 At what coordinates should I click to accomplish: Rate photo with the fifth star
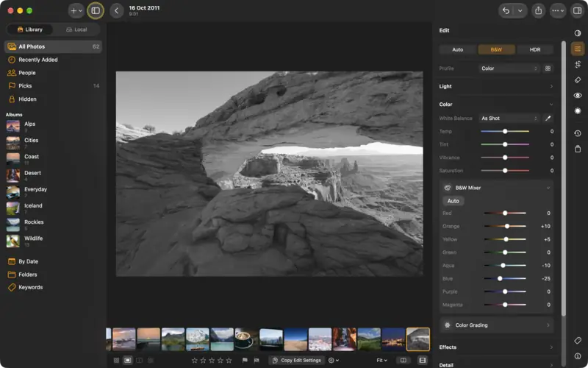229,361
